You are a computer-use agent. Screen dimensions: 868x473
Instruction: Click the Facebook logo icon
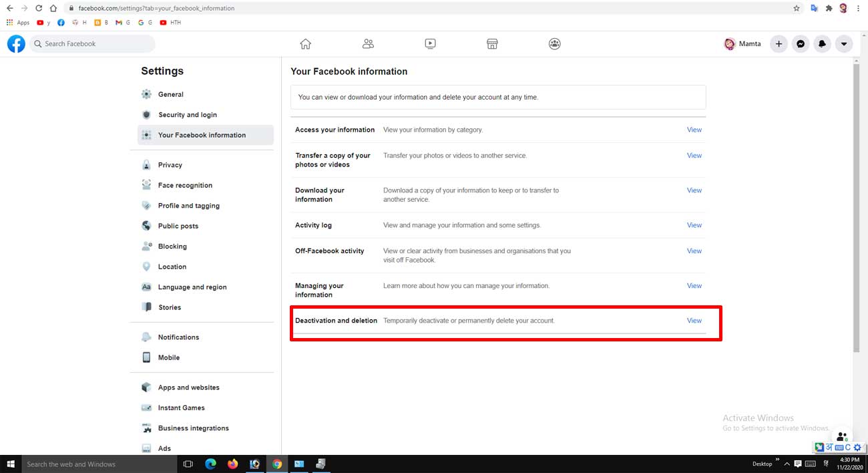tap(16, 44)
